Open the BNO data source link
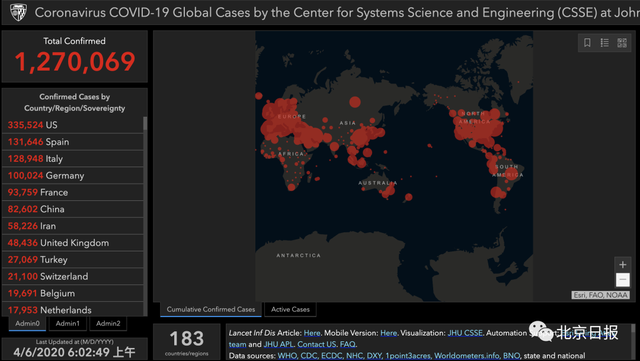This screenshot has height=361, width=640. pyautogui.click(x=511, y=356)
